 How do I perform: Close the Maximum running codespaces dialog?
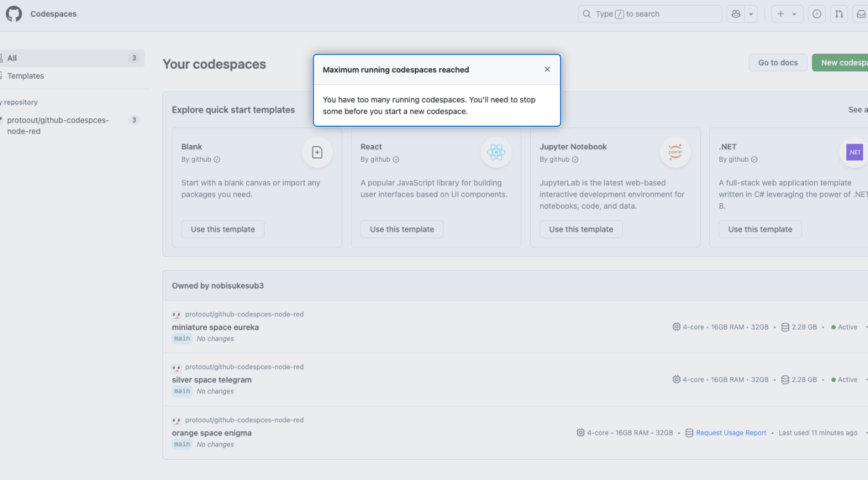pos(547,69)
